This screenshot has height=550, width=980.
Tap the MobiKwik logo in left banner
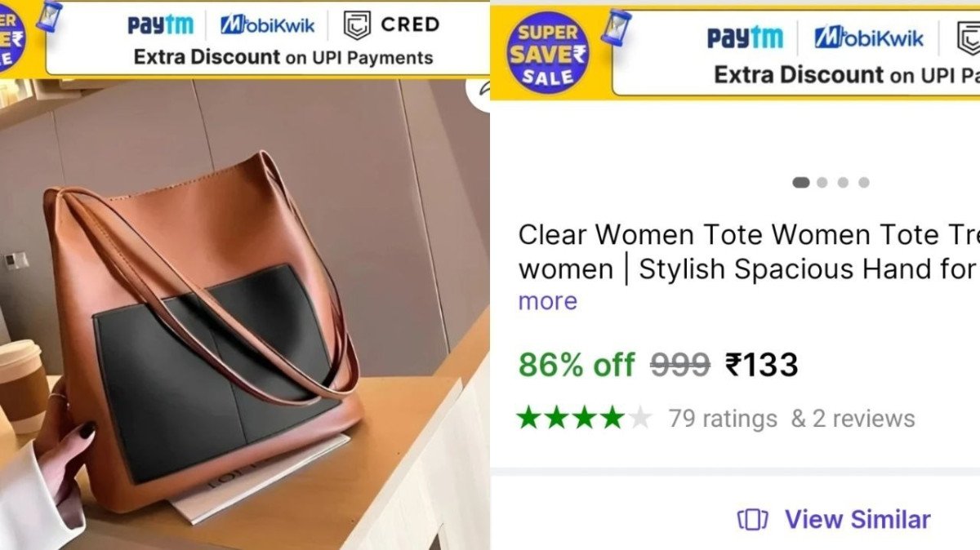coord(267,25)
